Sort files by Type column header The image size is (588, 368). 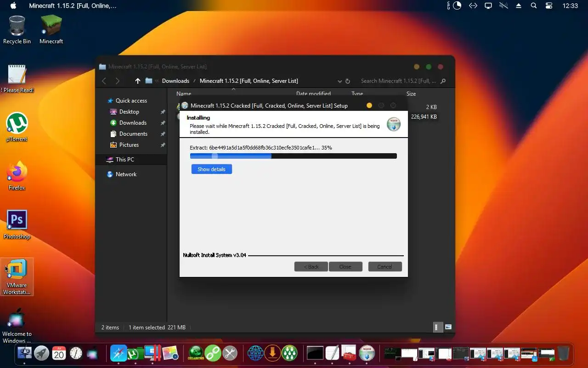(357, 94)
